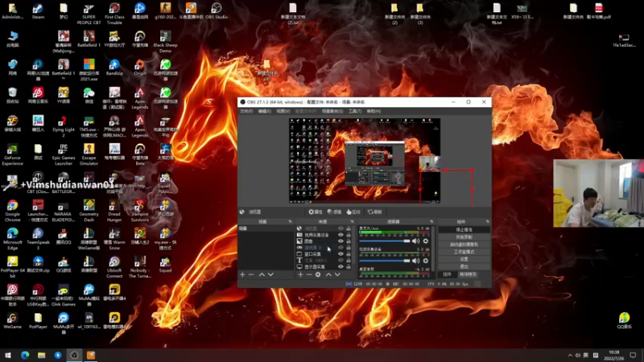Open the 场景集合(S) menu in OBS
The height and width of the screenshot is (362, 644).
[x=332, y=111]
